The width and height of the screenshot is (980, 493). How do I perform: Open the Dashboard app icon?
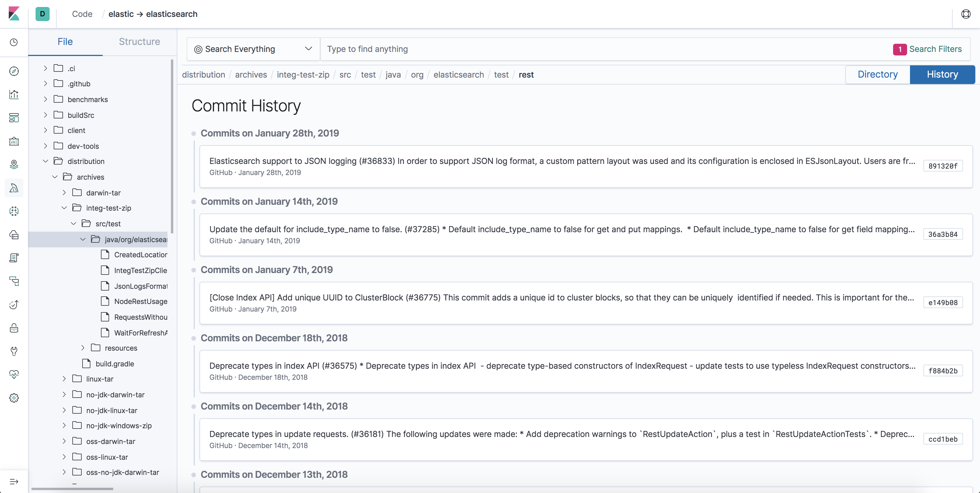tap(14, 118)
